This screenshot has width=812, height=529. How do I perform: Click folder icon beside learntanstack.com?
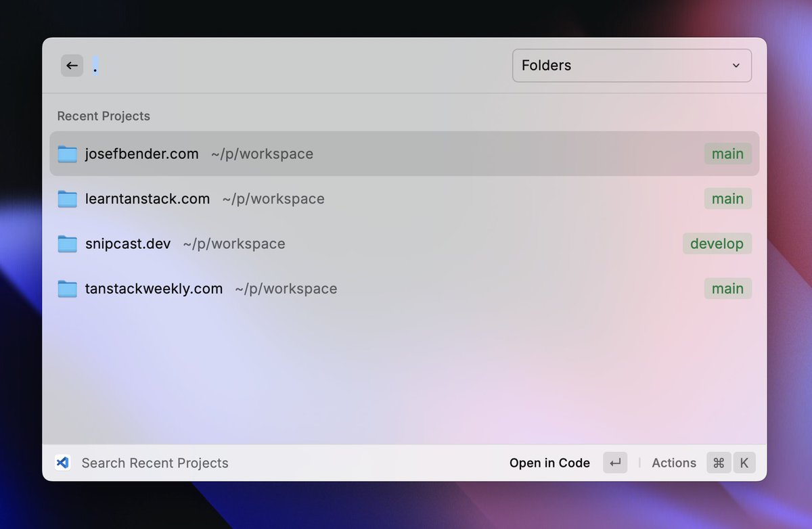[67, 199]
